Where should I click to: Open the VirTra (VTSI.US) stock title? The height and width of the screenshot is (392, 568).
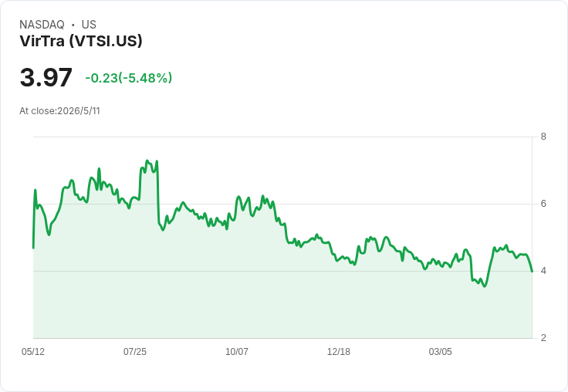tap(81, 41)
